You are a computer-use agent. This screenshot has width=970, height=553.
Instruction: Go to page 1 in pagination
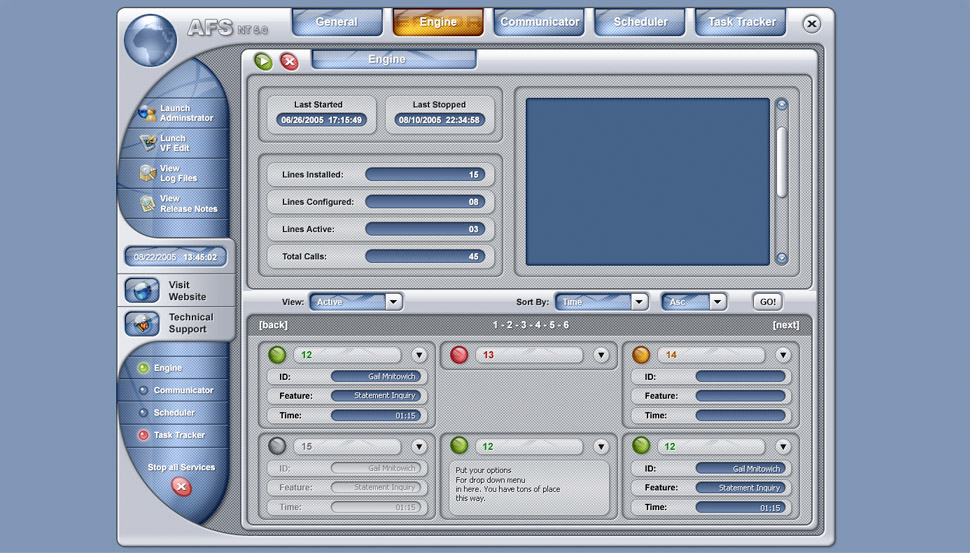[x=495, y=325]
